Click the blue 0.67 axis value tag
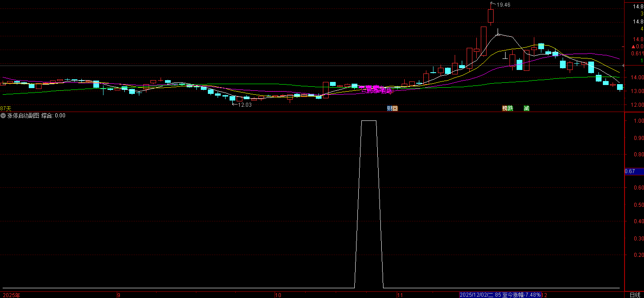Screen dimensions: 644x298 [x=630, y=171]
